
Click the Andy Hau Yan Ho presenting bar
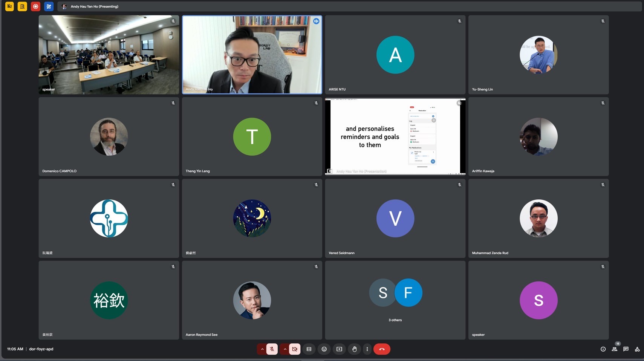click(x=94, y=6)
